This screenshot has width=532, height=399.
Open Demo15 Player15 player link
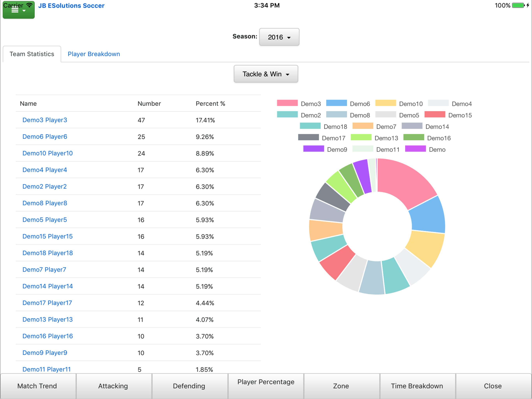pyautogui.click(x=47, y=236)
